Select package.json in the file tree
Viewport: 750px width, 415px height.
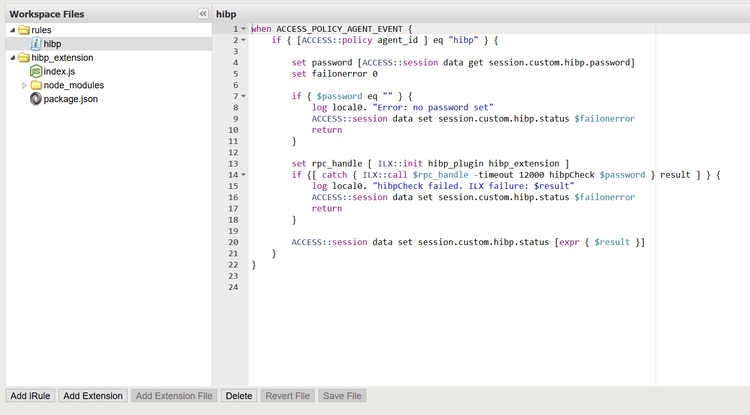(70, 99)
